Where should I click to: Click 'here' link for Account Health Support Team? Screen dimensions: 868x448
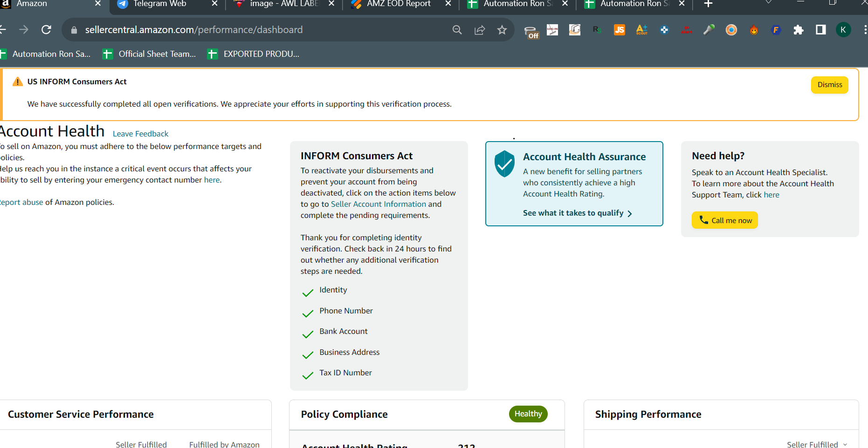[772, 195]
